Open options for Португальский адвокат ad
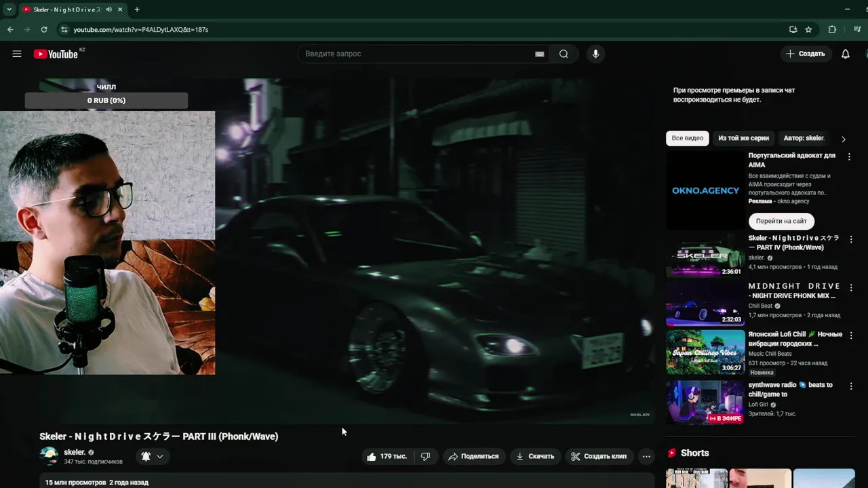This screenshot has height=488, width=868. [x=850, y=157]
